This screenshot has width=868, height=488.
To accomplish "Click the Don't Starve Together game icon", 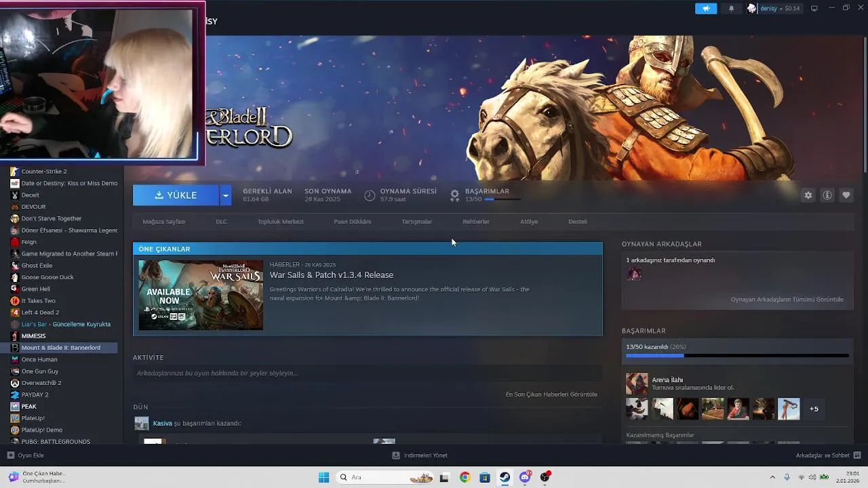I will [15, 218].
